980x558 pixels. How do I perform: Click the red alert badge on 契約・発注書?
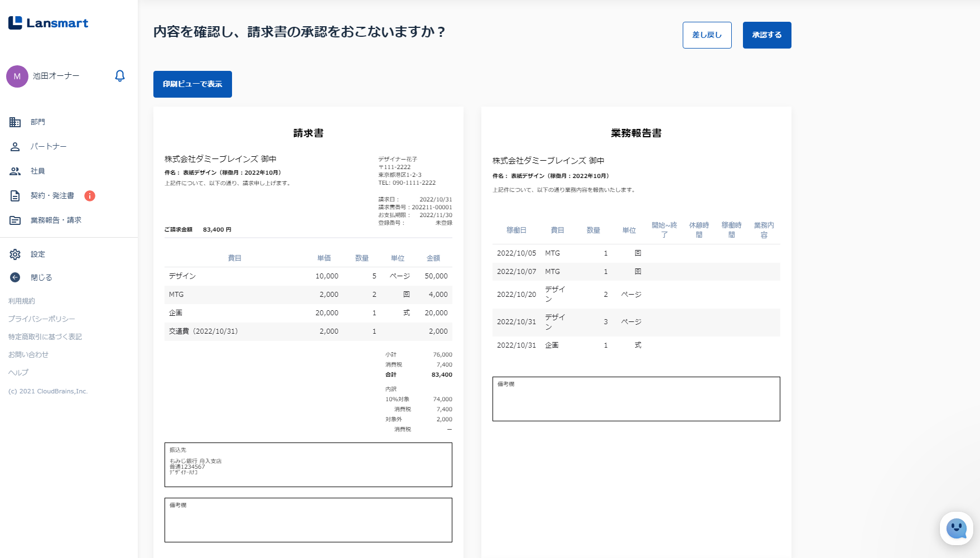(x=90, y=196)
